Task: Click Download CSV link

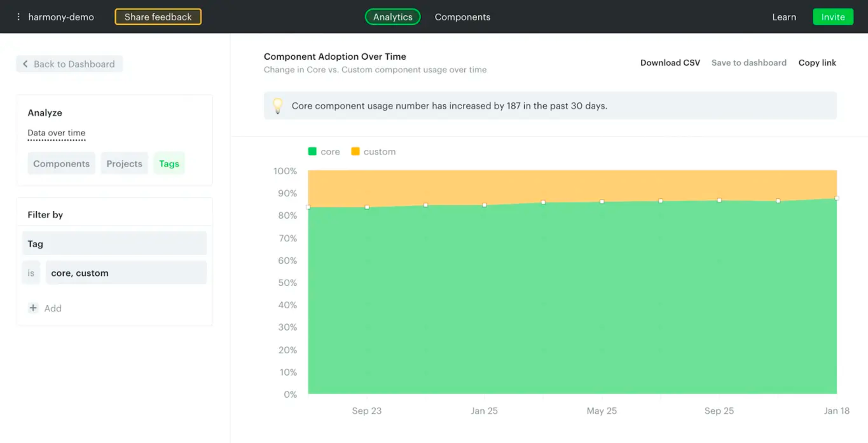Action: [670, 63]
